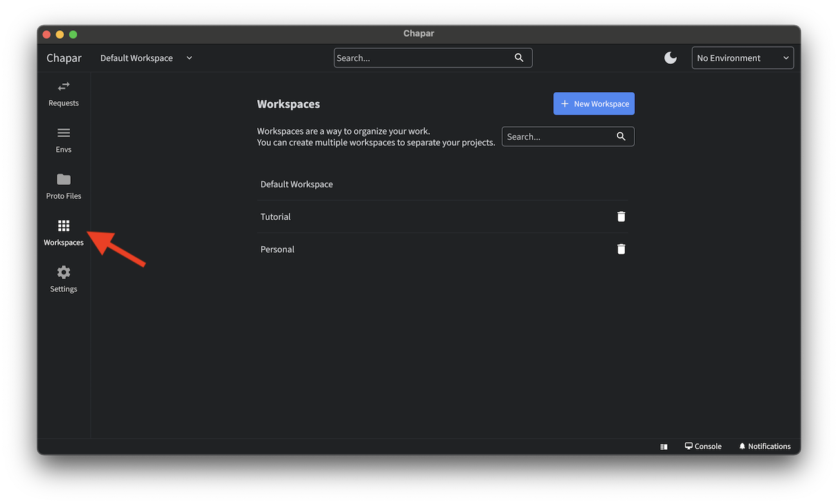This screenshot has width=838, height=504.
Task: Open the Envs section
Action: click(63, 141)
